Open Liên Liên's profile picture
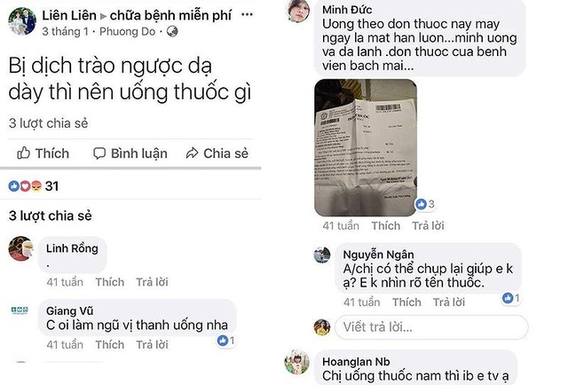This screenshot has height=392, width=568. pyautogui.click(x=22, y=21)
